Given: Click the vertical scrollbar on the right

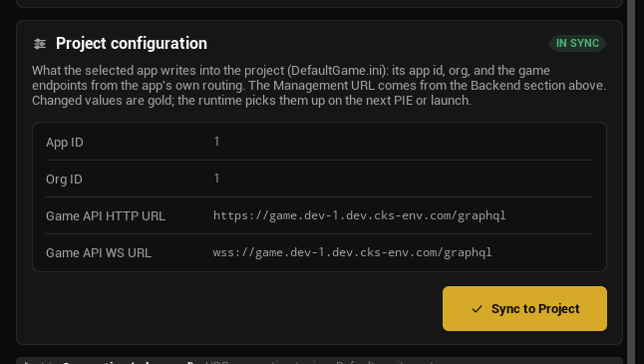Looking at the screenshot, I should point(631,182).
